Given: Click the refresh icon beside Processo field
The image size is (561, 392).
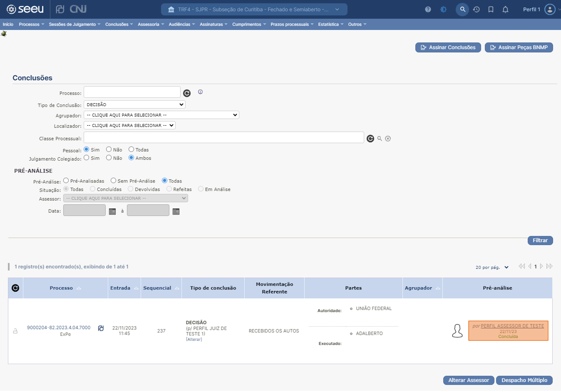Looking at the screenshot, I should point(187,93).
